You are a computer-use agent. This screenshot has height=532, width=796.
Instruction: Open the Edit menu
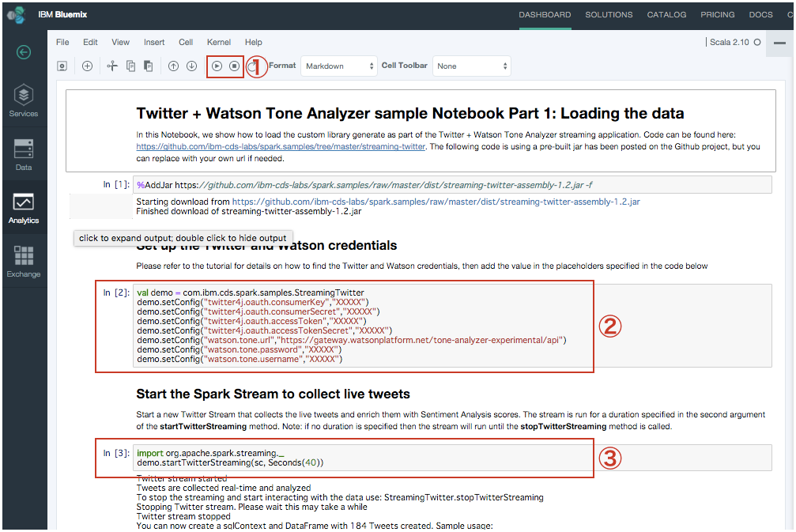90,42
